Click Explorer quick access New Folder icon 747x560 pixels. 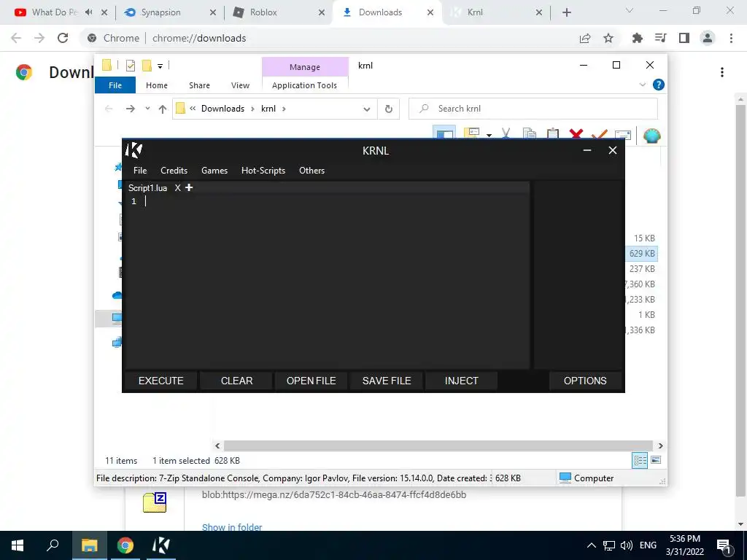pos(147,66)
